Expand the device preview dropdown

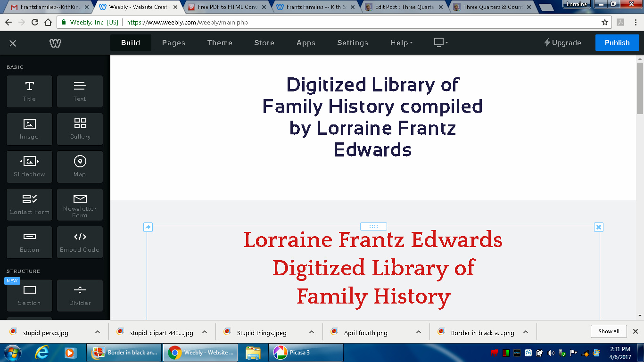click(x=441, y=43)
